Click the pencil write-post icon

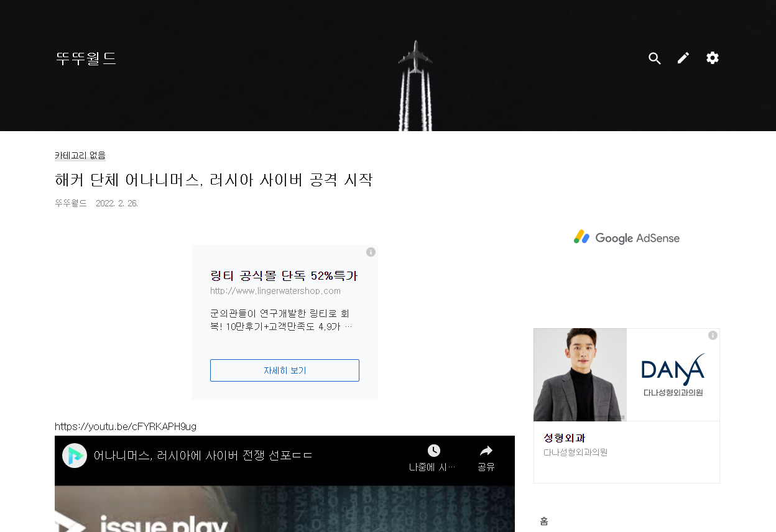click(x=683, y=58)
